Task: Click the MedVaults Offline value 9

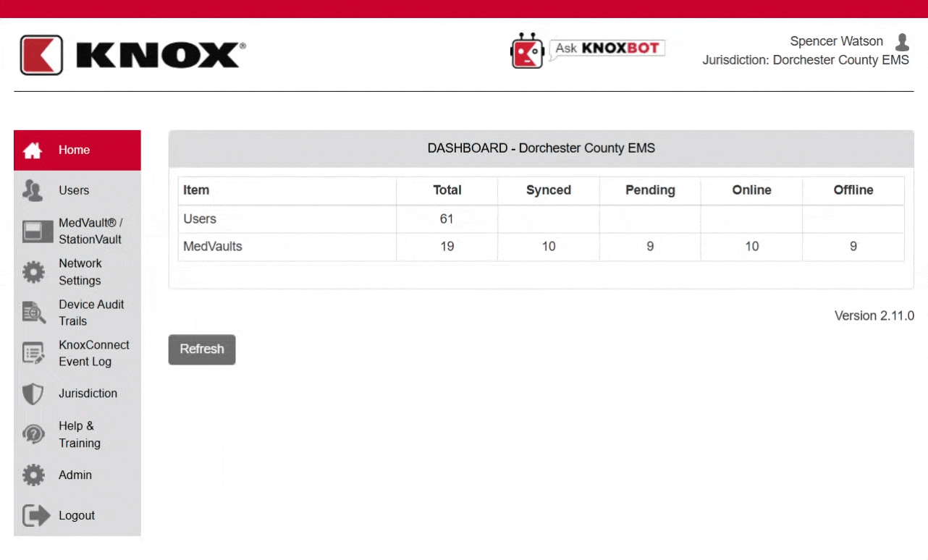Action: (x=853, y=247)
